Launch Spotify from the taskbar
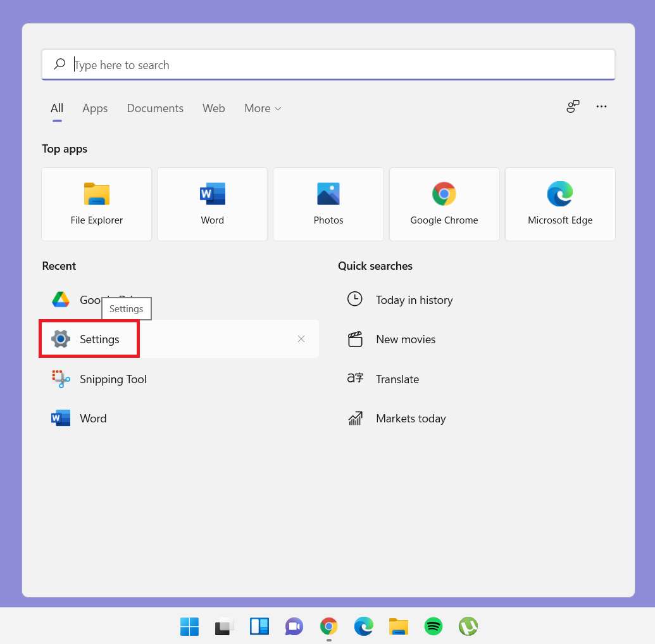This screenshot has width=655, height=644. (433, 626)
